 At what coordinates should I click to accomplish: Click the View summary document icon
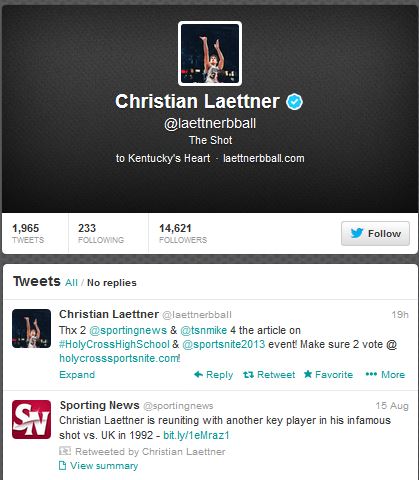pyautogui.click(x=62, y=465)
